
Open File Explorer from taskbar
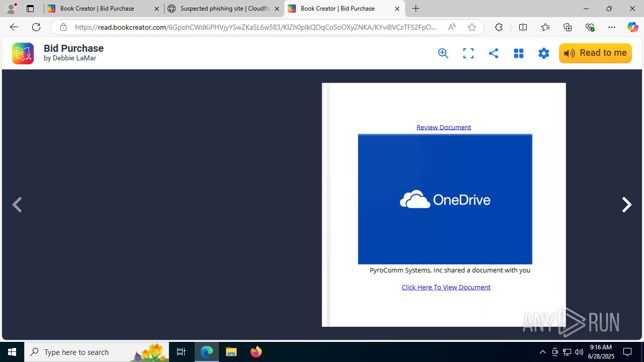tap(231, 352)
